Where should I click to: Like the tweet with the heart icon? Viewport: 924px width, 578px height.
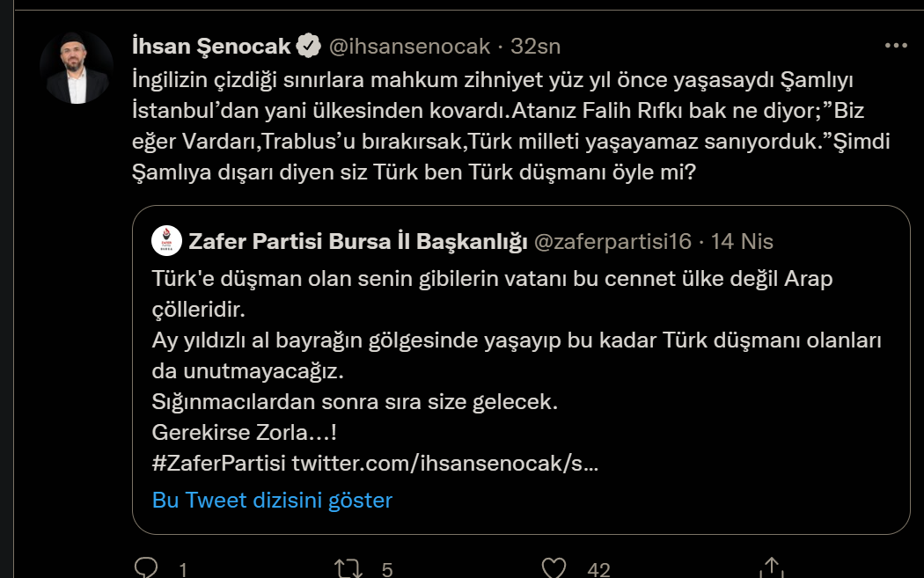pyautogui.click(x=554, y=568)
